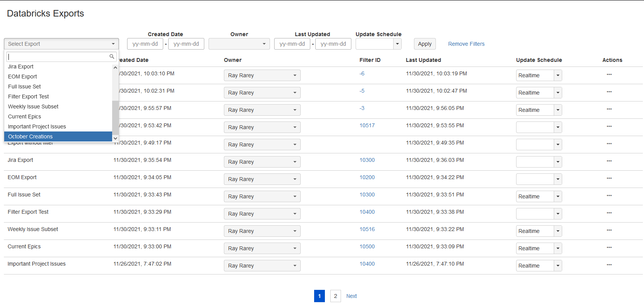Open actions menu for Full Issue Set row
This screenshot has height=306, width=644.
coord(609,196)
